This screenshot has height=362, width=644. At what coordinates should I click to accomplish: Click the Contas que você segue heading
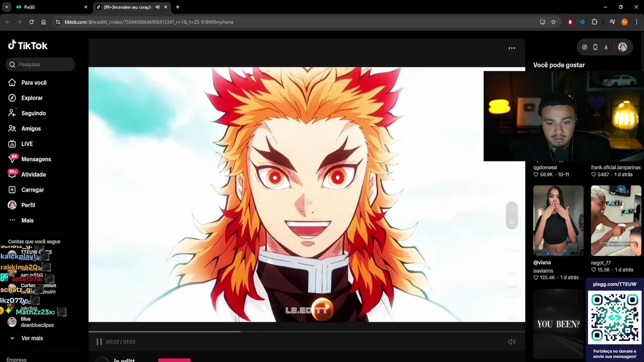(x=34, y=242)
